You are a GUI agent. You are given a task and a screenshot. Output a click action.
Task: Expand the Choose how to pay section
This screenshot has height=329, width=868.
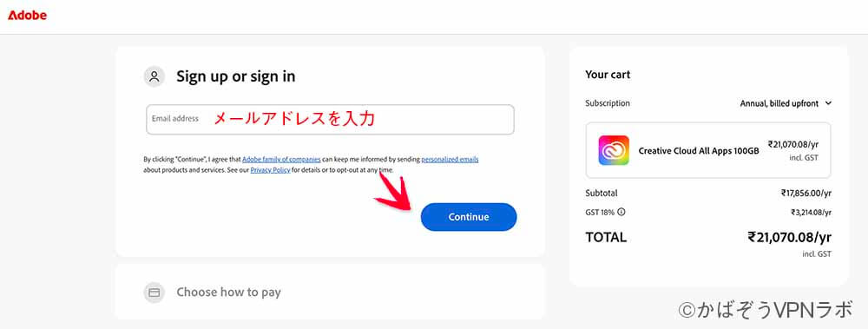(x=330, y=292)
